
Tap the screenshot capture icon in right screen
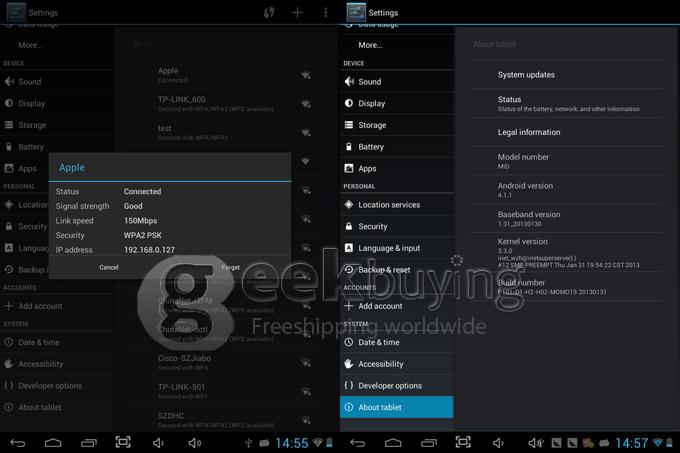click(x=463, y=442)
